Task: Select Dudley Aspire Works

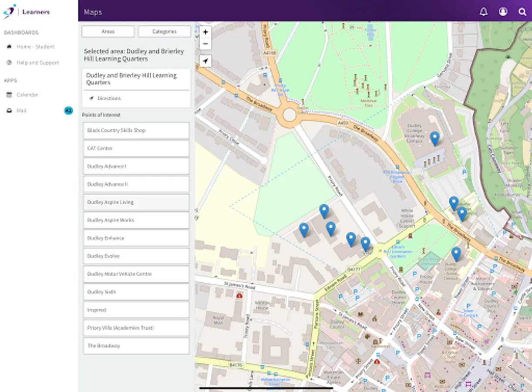Action: [x=136, y=220]
